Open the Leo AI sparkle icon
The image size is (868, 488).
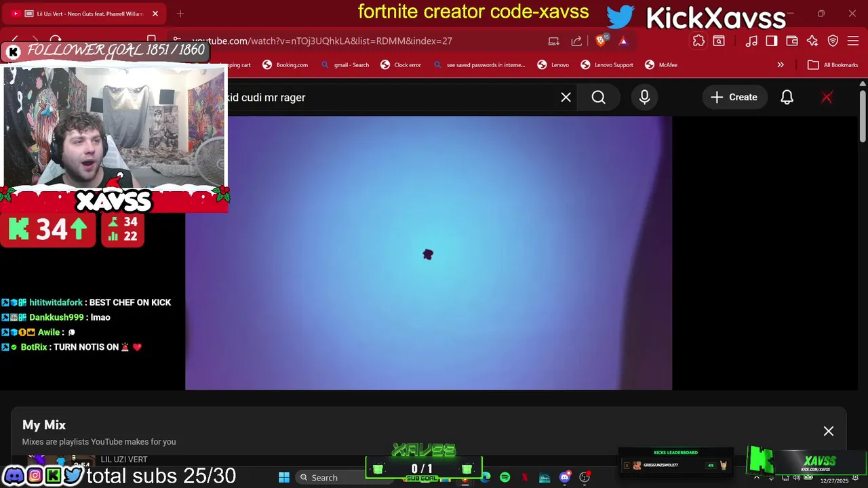[812, 41]
